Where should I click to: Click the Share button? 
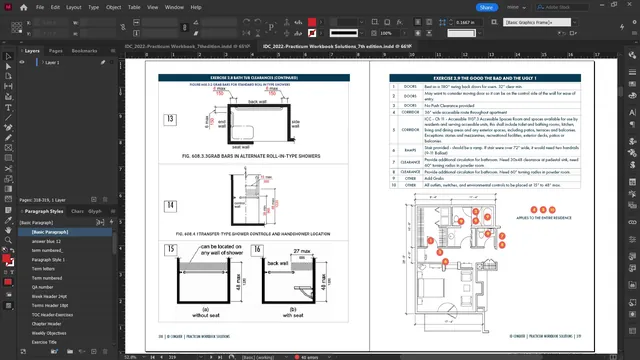487,7
